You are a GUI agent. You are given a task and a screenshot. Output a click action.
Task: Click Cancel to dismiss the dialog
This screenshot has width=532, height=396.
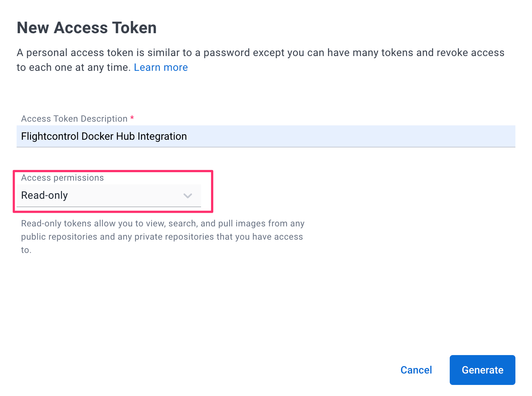[x=416, y=370]
